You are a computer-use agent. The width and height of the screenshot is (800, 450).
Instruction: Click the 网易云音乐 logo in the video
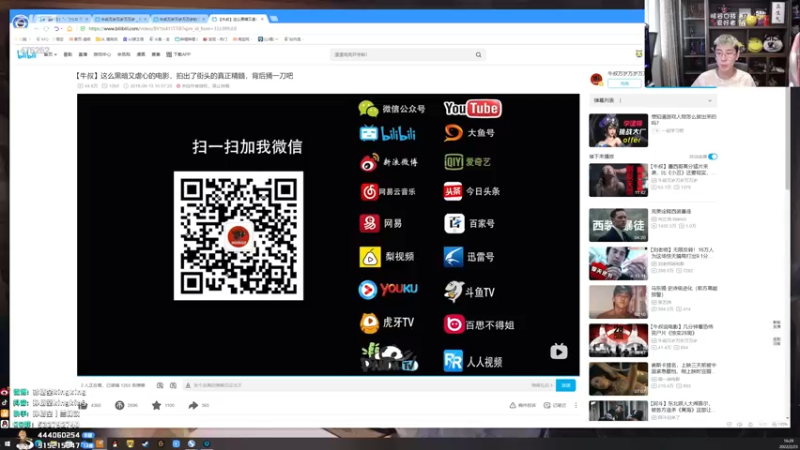point(388,192)
